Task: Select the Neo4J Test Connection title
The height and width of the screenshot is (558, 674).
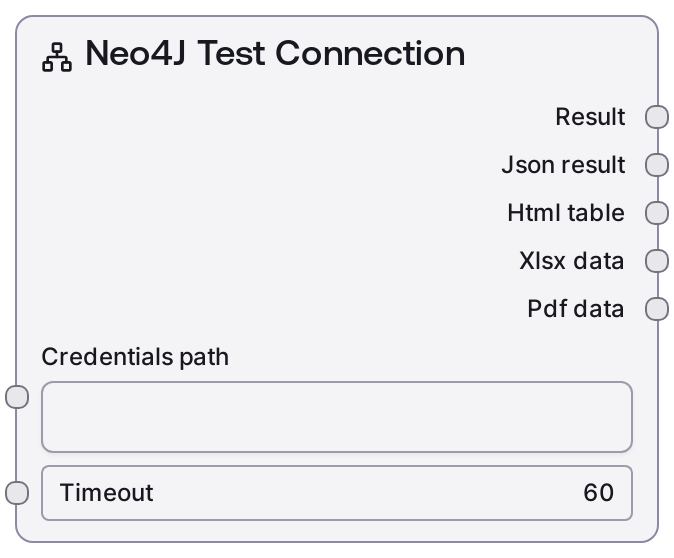Action: point(275,54)
